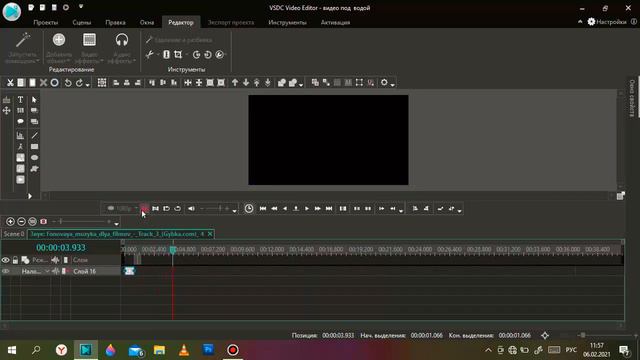Click the gear options icon in toolbar

point(384,82)
